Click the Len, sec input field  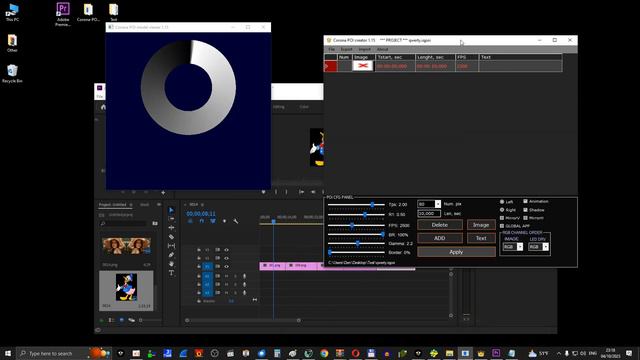[429, 213]
